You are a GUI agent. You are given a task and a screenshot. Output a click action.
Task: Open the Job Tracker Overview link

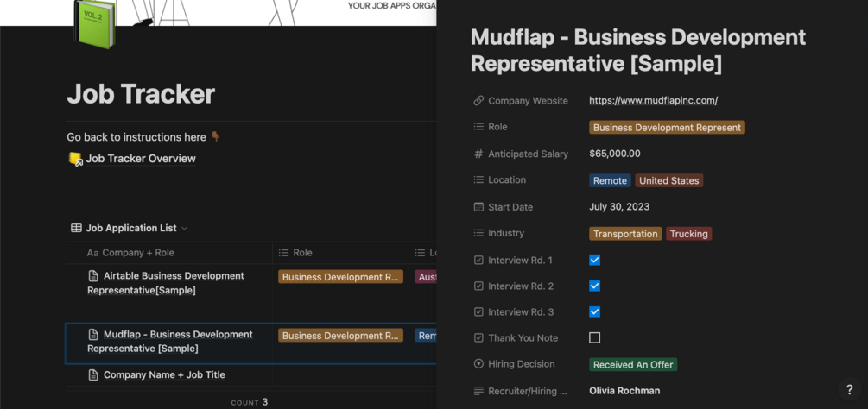click(x=141, y=159)
